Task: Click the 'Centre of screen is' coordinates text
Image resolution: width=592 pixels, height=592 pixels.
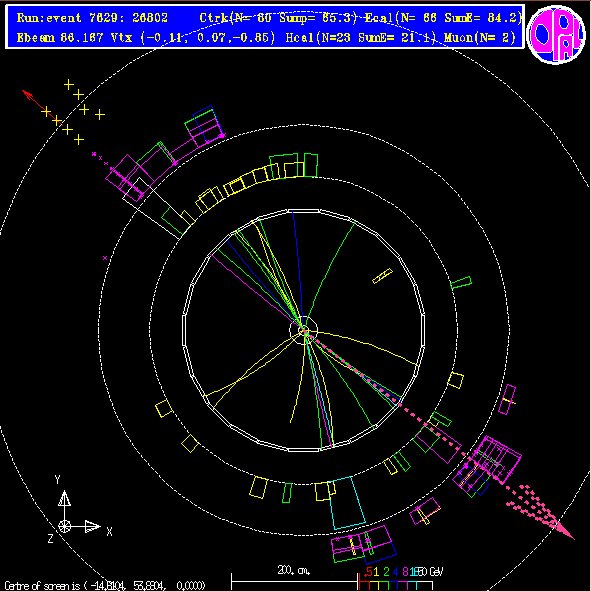Action: point(105,586)
